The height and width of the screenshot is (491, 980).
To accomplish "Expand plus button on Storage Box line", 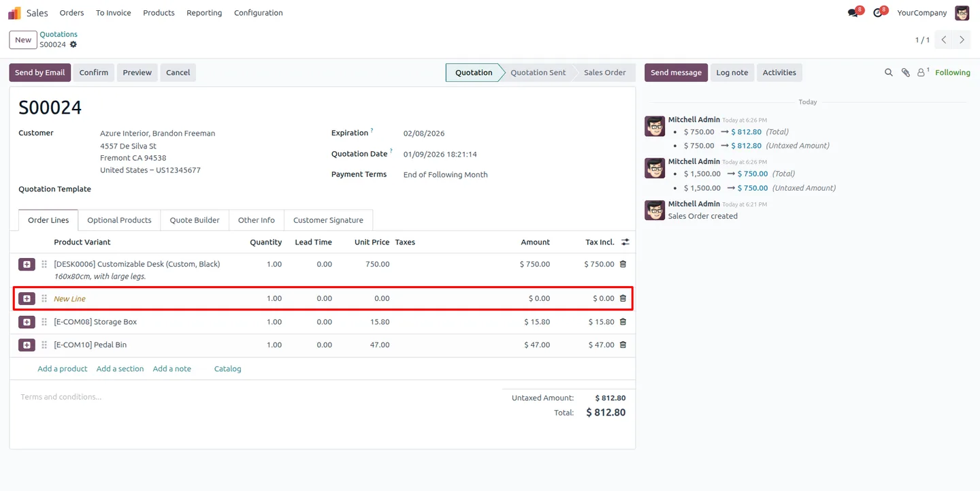I will tap(27, 321).
